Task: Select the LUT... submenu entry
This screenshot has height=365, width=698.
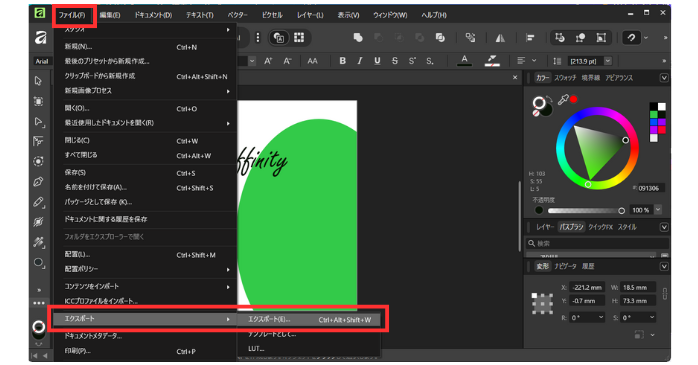Action: pos(308,349)
